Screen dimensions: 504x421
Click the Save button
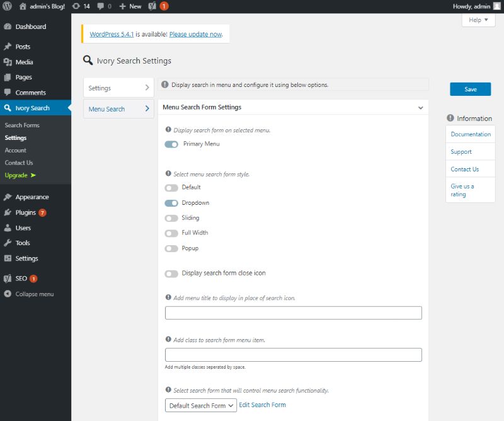[x=470, y=89]
